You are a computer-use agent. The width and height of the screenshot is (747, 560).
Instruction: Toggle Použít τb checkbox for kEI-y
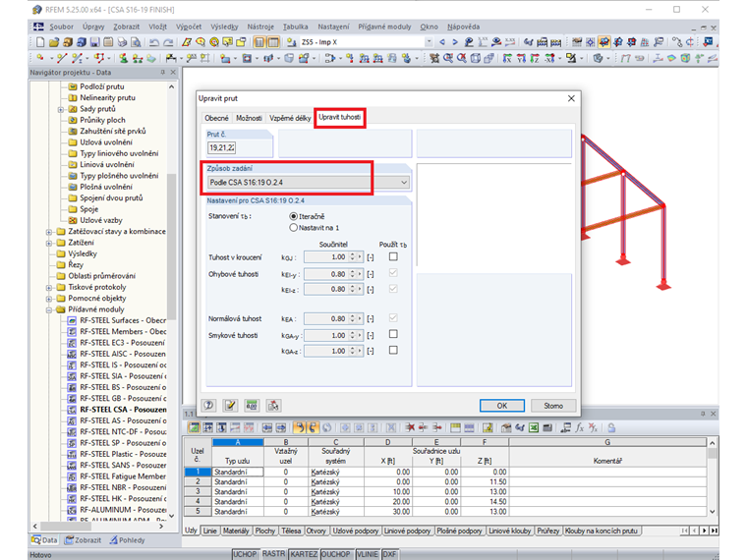393,273
